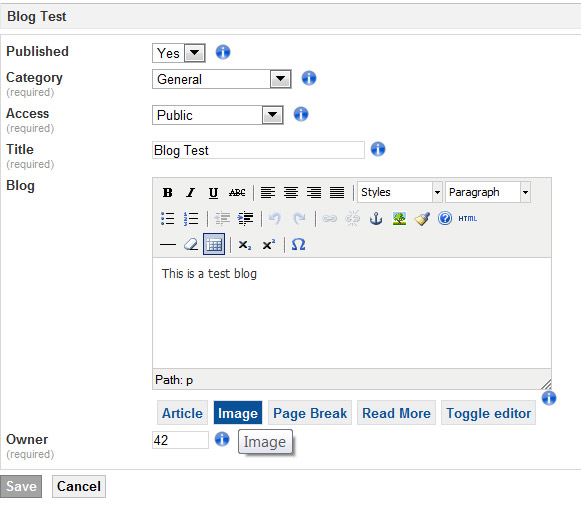Screen dimensions: 581x512
Task: Click the Page Break button
Action: tap(310, 413)
